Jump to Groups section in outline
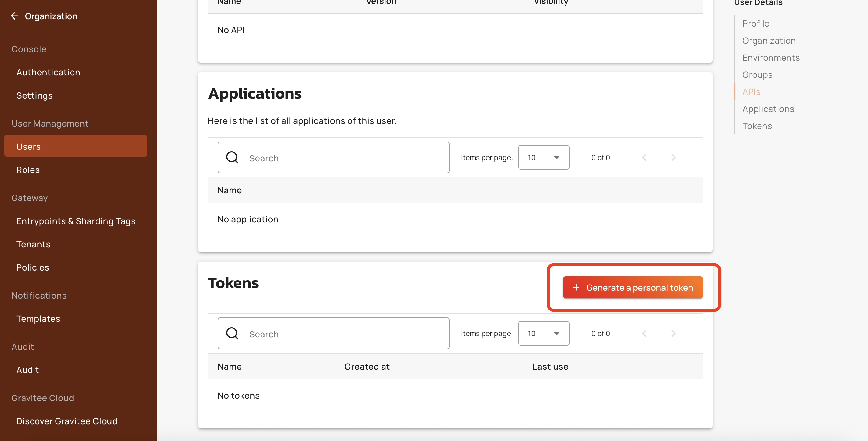868x441 pixels. (x=757, y=75)
